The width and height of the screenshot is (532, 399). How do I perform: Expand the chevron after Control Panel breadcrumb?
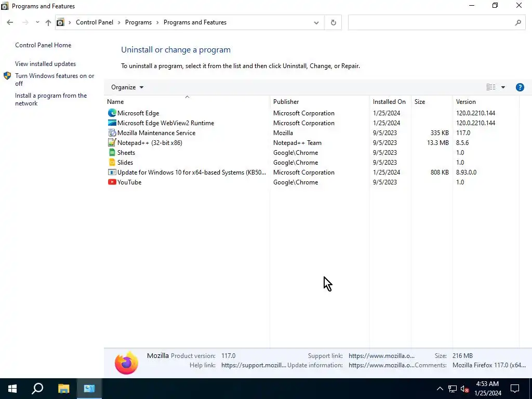119,22
